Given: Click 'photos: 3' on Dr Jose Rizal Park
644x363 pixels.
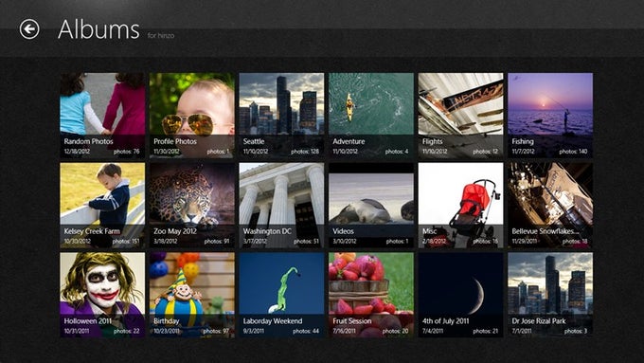Looking at the screenshot, I should 576,331.
